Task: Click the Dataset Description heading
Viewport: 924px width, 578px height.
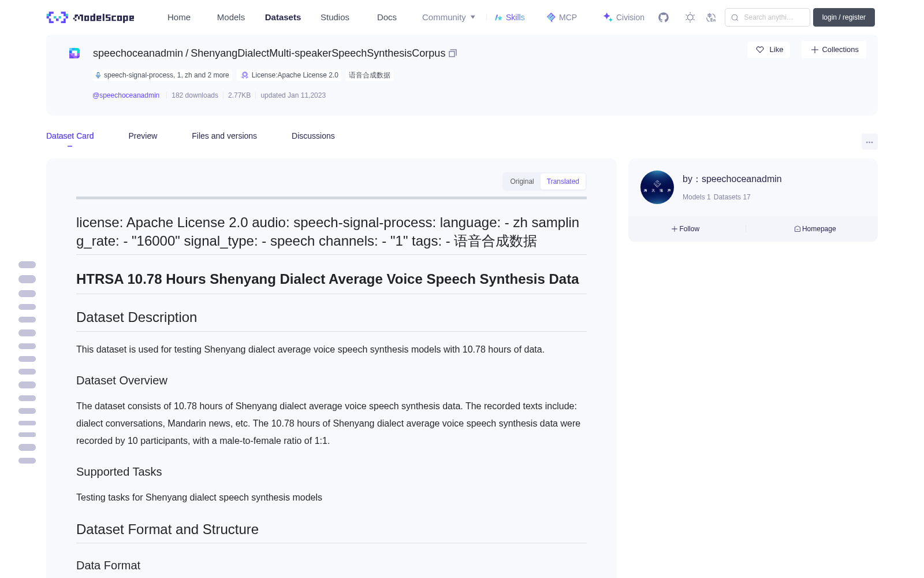Action: pos(136,317)
